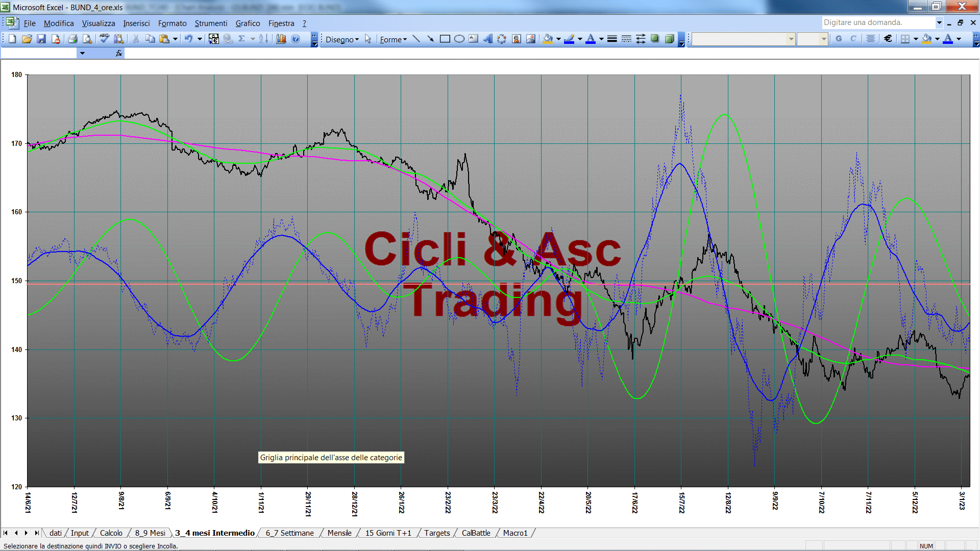980x551 pixels.
Task: Open the font size combo box
Action: 812,39
